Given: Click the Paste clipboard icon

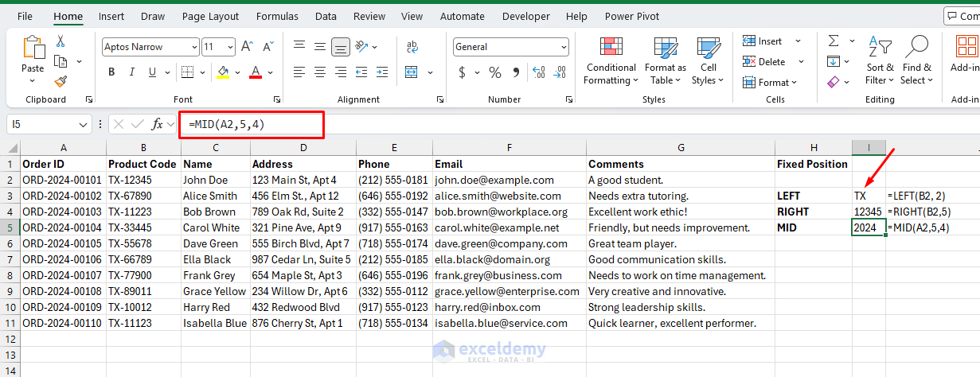Looking at the screenshot, I should (x=33, y=49).
